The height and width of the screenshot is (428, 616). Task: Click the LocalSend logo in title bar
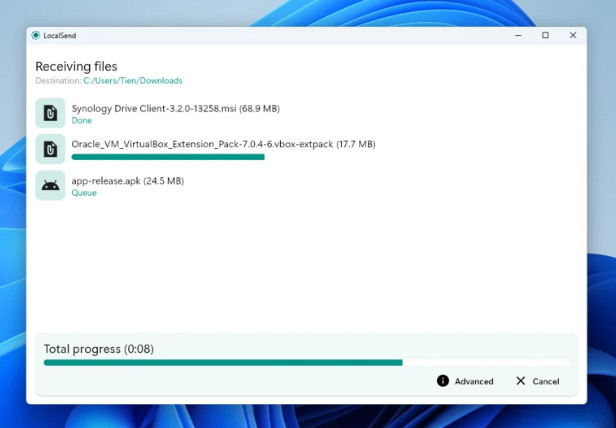click(36, 35)
